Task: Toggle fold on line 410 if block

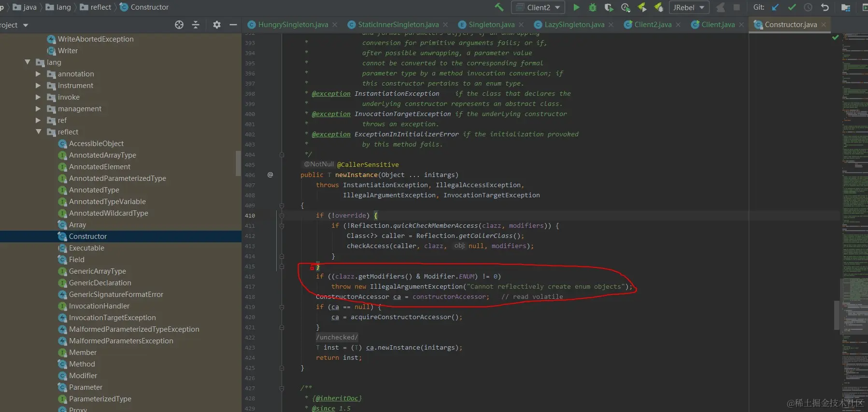Action: click(x=282, y=216)
